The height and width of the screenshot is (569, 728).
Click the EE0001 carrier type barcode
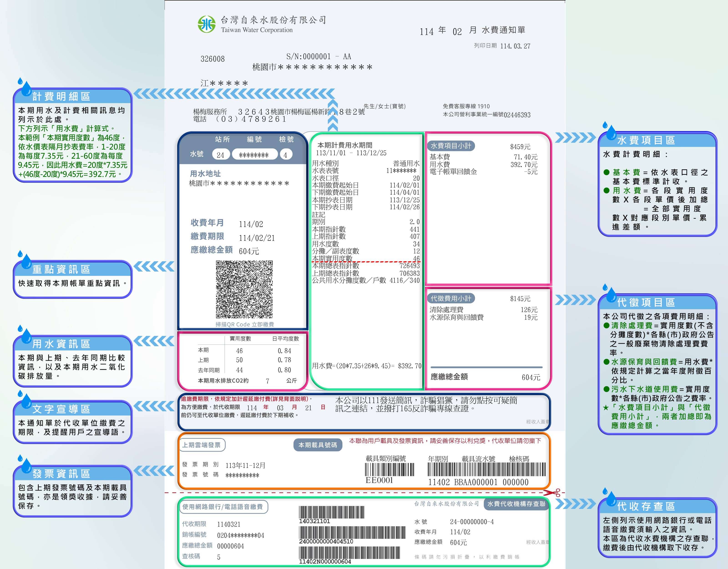[389, 469]
